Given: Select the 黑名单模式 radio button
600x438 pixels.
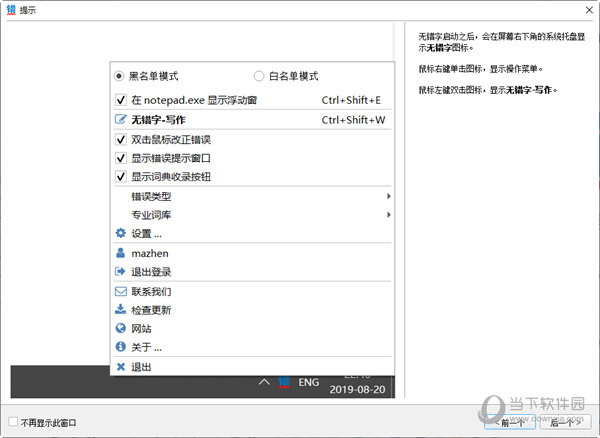Looking at the screenshot, I should tap(119, 76).
